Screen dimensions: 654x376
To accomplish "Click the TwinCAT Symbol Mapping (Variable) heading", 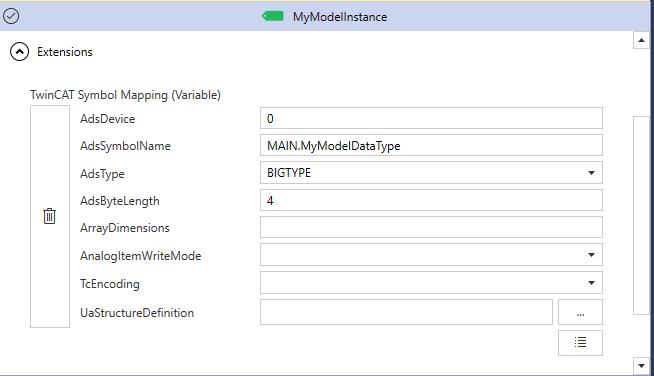I will (x=125, y=95).
